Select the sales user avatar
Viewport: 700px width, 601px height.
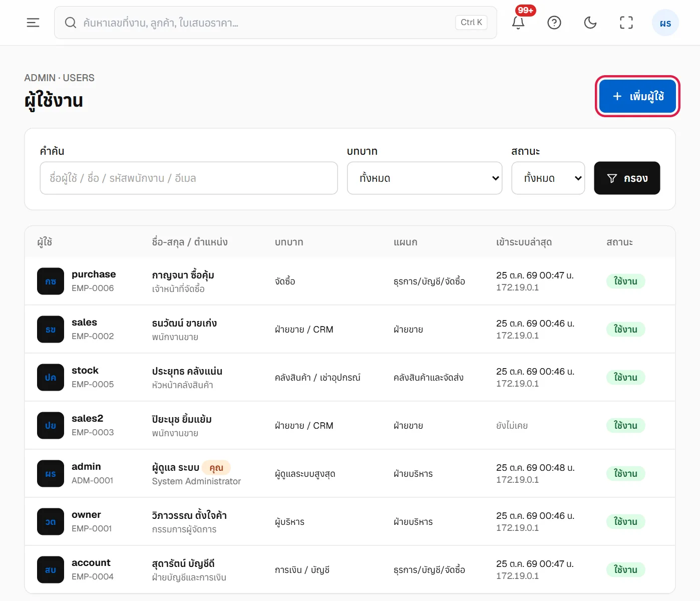51,330
